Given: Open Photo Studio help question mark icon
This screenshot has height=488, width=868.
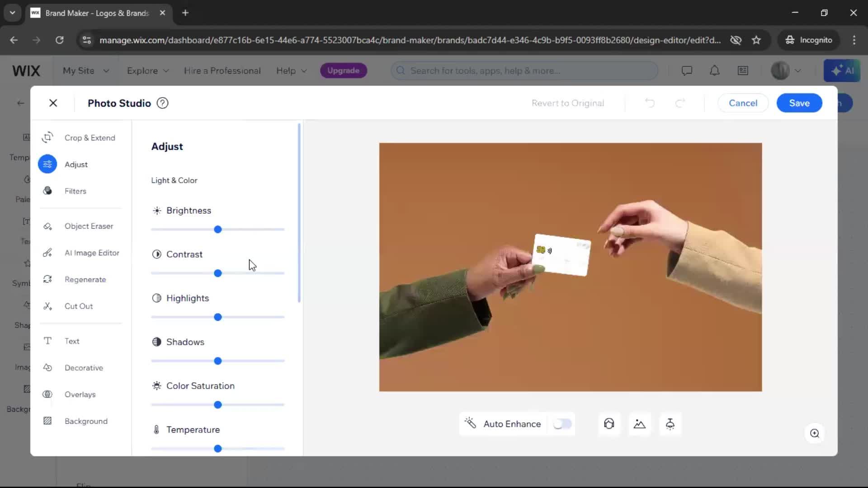Looking at the screenshot, I should tap(162, 103).
